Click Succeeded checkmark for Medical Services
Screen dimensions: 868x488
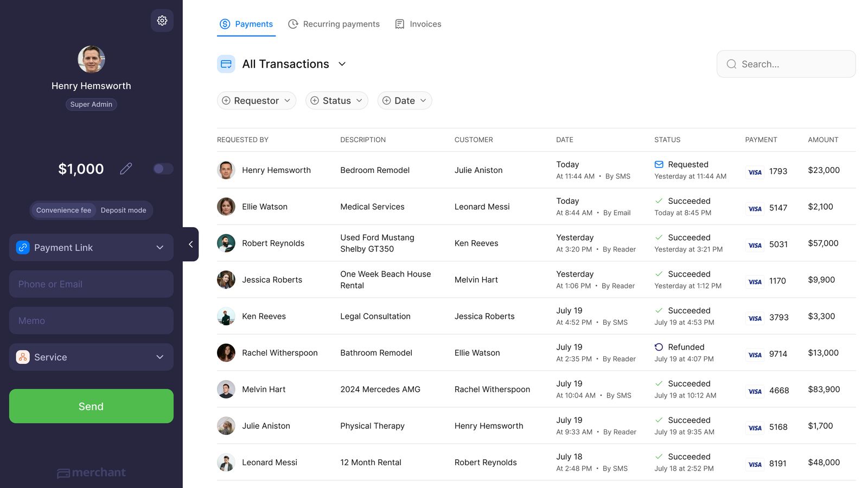click(659, 201)
